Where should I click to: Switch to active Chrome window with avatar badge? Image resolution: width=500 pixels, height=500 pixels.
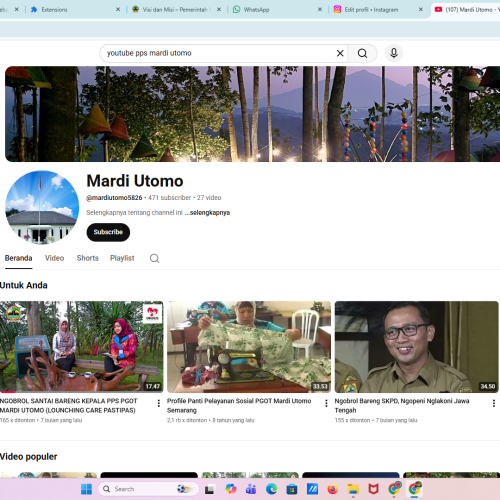pos(415,489)
